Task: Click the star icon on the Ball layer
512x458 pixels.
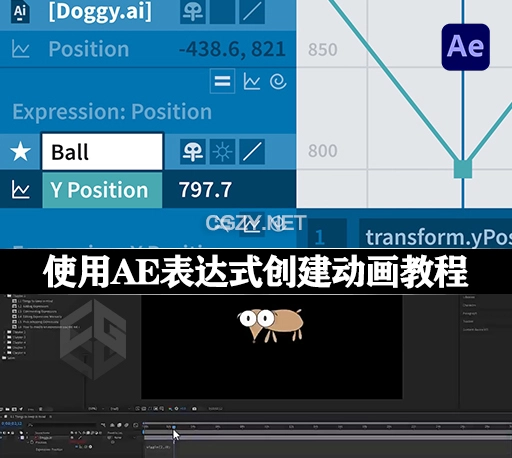Action: 20,151
